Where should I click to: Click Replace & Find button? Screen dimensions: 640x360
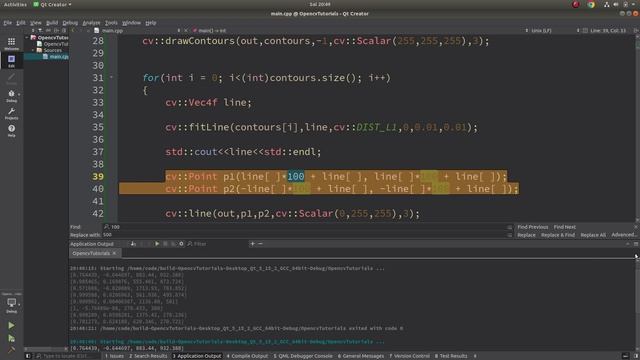[558, 235]
